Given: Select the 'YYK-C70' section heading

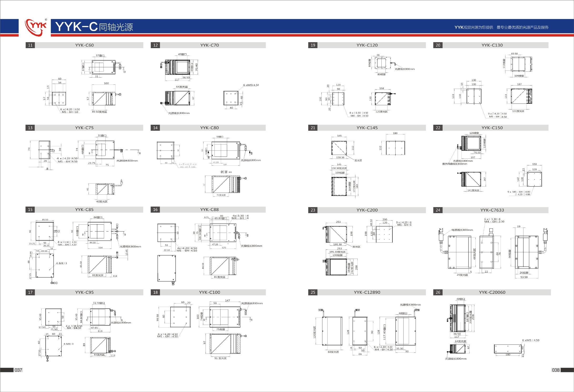Looking at the screenshot, I should (209, 45).
